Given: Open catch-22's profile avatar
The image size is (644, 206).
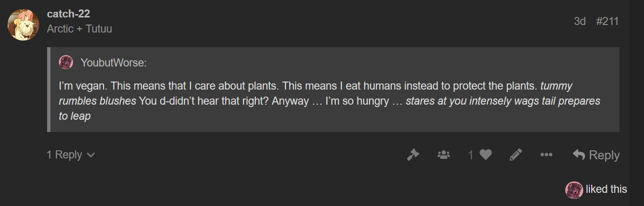Looking at the screenshot, I should 23,25.
